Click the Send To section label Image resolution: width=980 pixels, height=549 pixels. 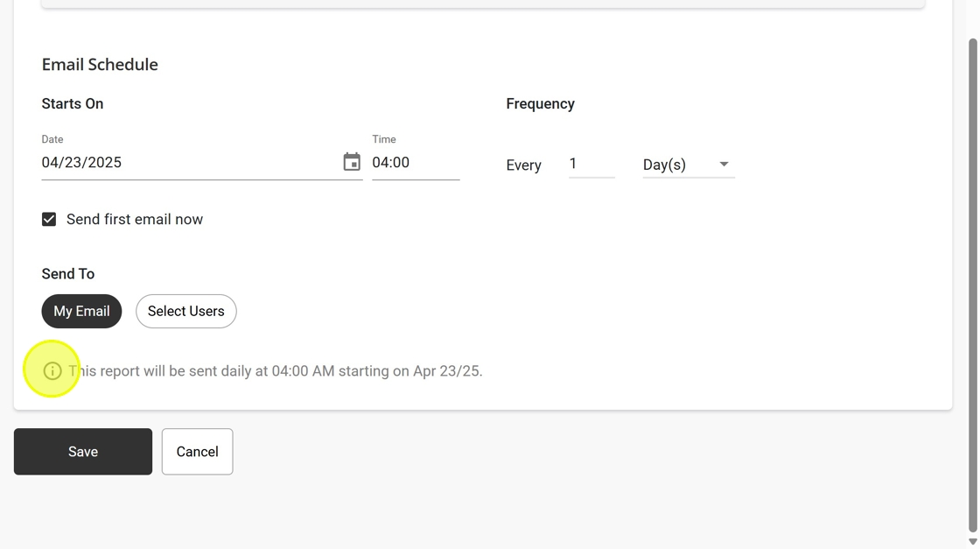pos(68,274)
